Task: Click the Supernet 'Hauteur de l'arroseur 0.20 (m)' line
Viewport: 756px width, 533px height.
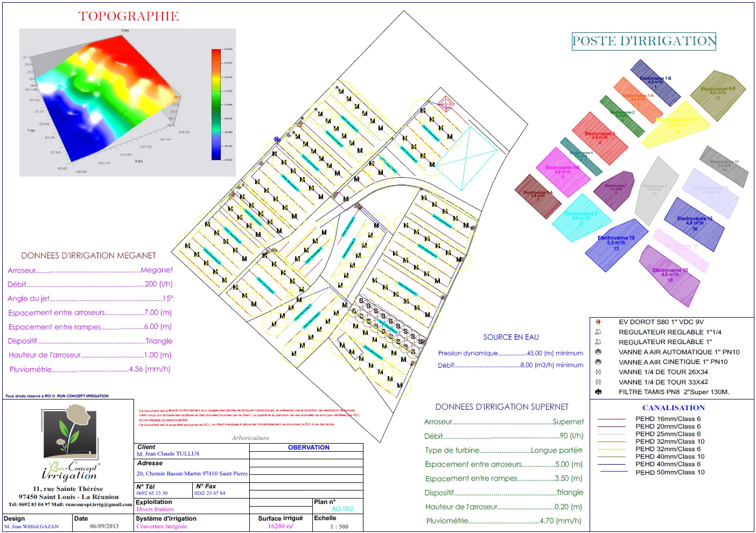Action: point(503,507)
